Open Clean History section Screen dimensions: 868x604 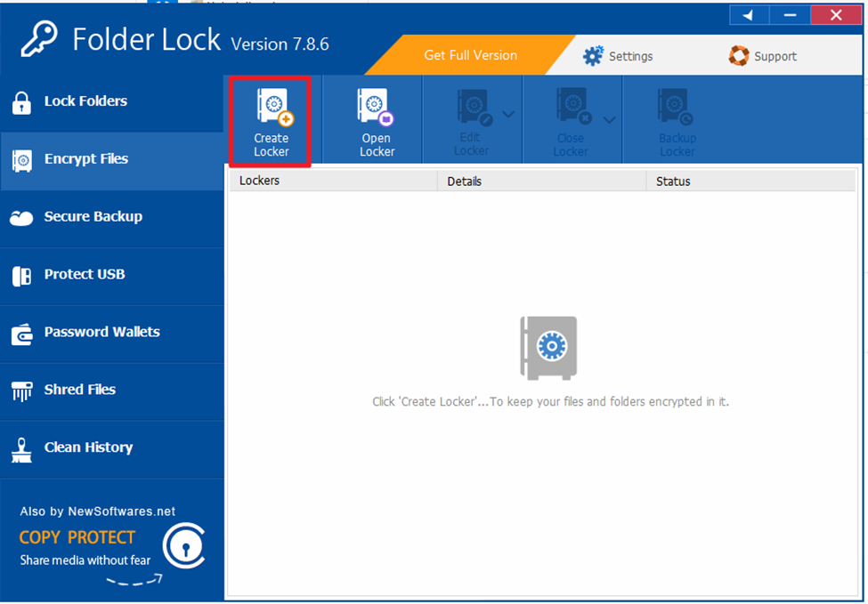click(112, 448)
